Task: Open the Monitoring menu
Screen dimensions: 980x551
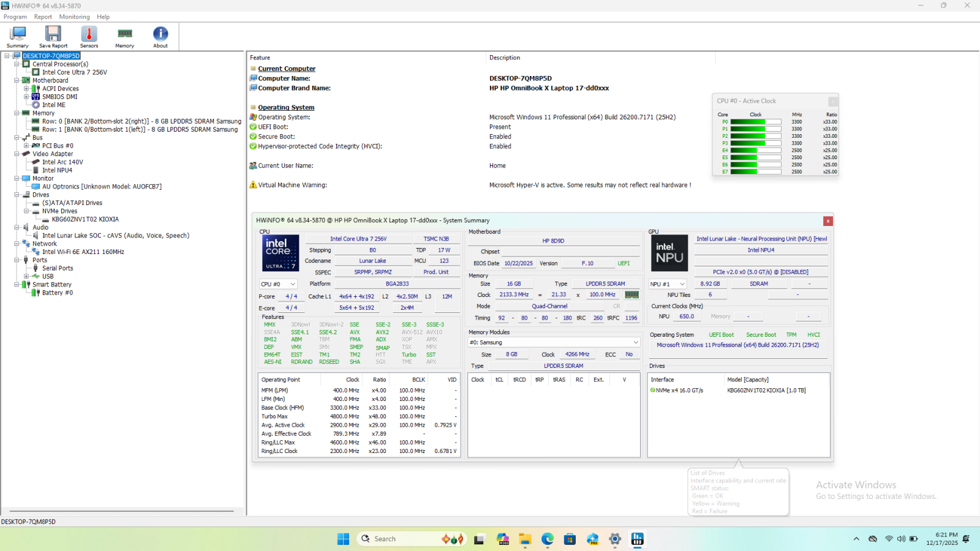Action: [x=74, y=17]
